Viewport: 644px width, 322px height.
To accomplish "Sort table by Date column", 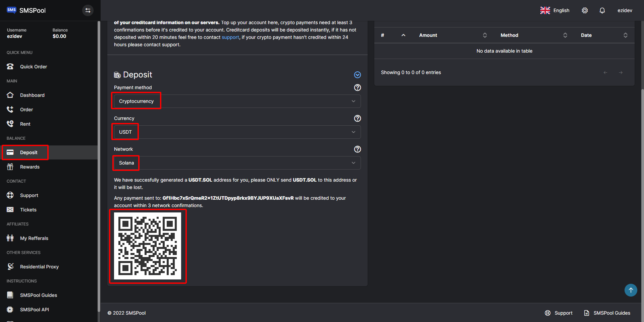I will coord(604,35).
